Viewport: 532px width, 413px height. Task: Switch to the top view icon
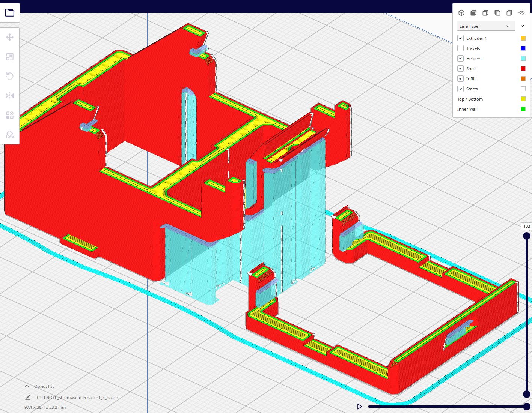(x=485, y=13)
